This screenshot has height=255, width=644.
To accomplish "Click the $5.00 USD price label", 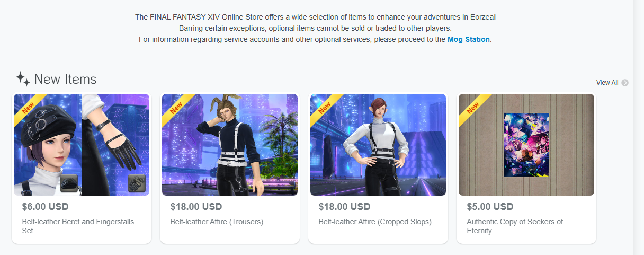I will [490, 207].
